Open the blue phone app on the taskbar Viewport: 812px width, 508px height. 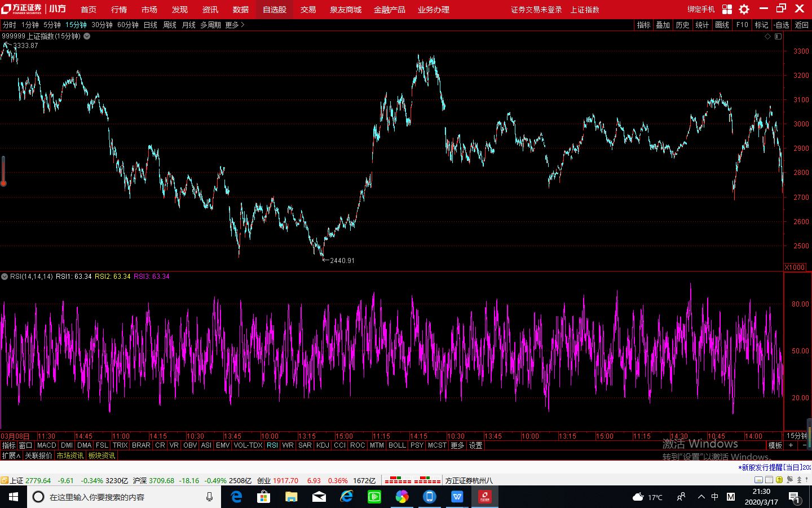tap(429, 497)
